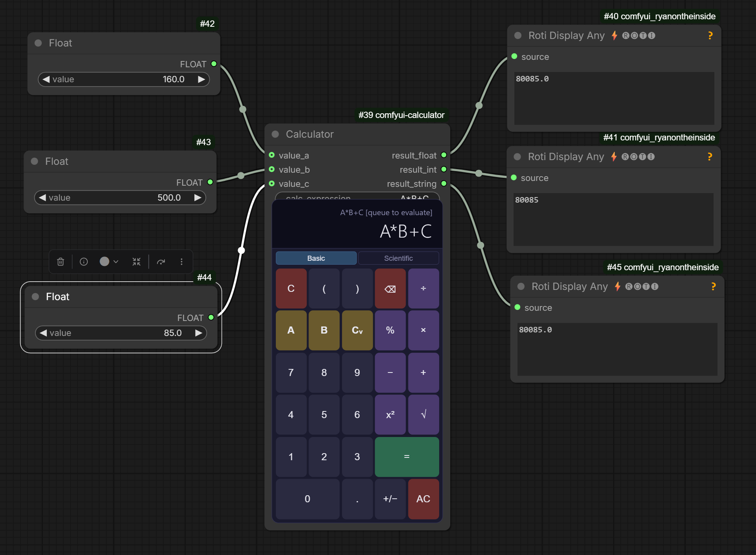Increase Float #43 value with right arrow

[198, 198]
